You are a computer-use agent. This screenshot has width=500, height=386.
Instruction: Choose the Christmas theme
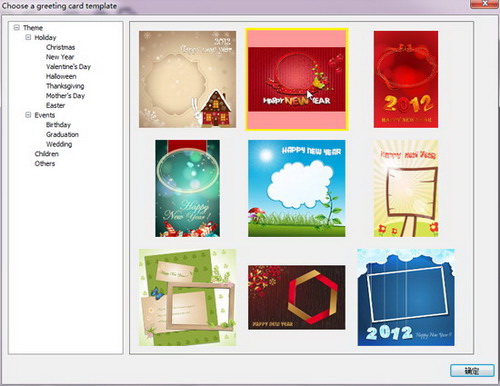click(60, 47)
